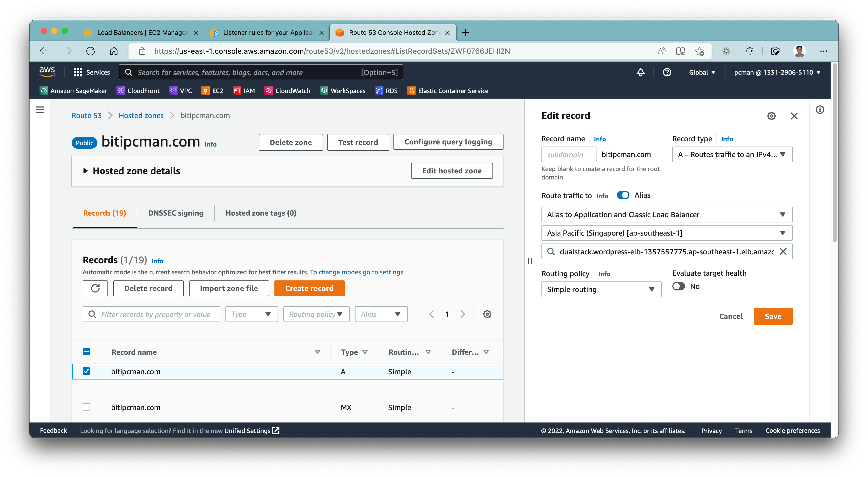
Task: Open the Alias filter dropdown
Action: (381, 314)
